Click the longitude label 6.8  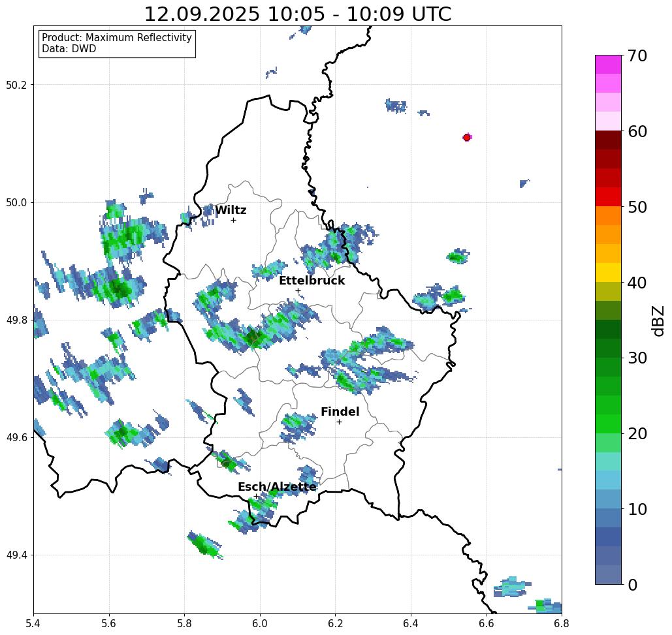pyautogui.click(x=562, y=623)
